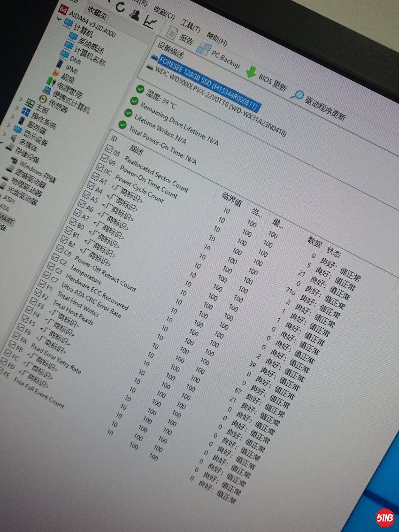Select the Free Fall Event Count row text
Viewport: 399px width, 532px height.
tap(38, 393)
